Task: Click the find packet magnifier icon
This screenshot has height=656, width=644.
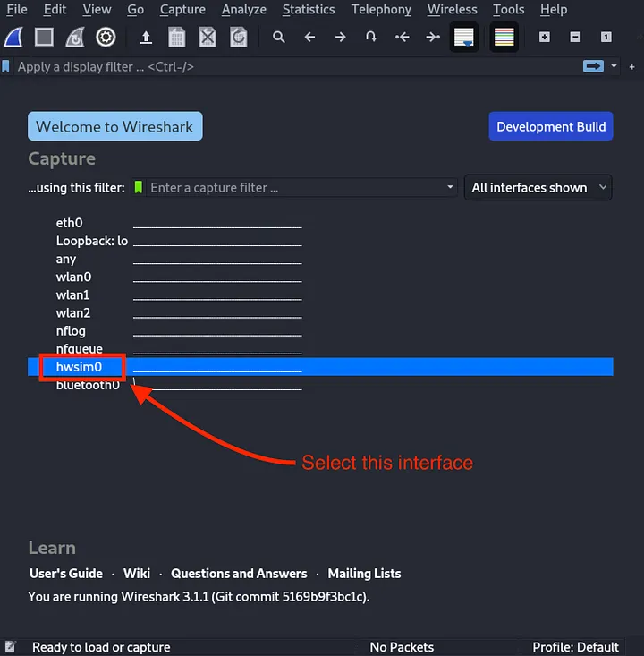Action: 279,38
